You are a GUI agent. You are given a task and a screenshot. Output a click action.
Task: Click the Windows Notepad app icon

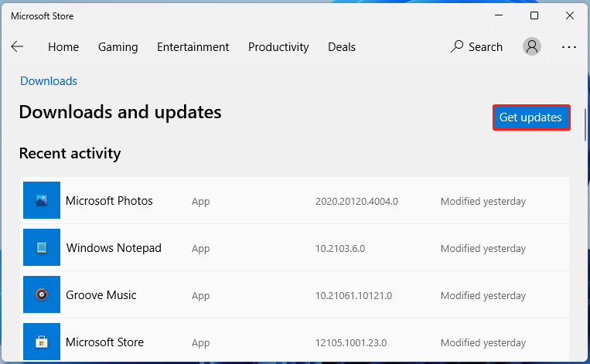[x=42, y=247]
